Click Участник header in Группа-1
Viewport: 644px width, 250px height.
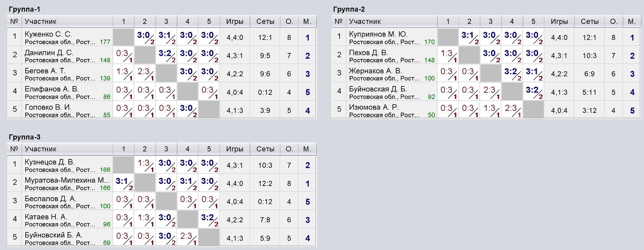coord(41,21)
